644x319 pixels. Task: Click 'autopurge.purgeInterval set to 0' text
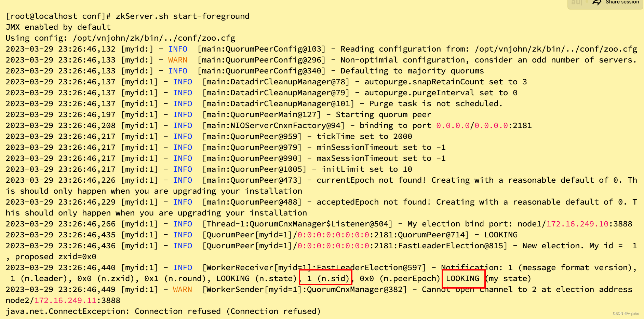441,93
